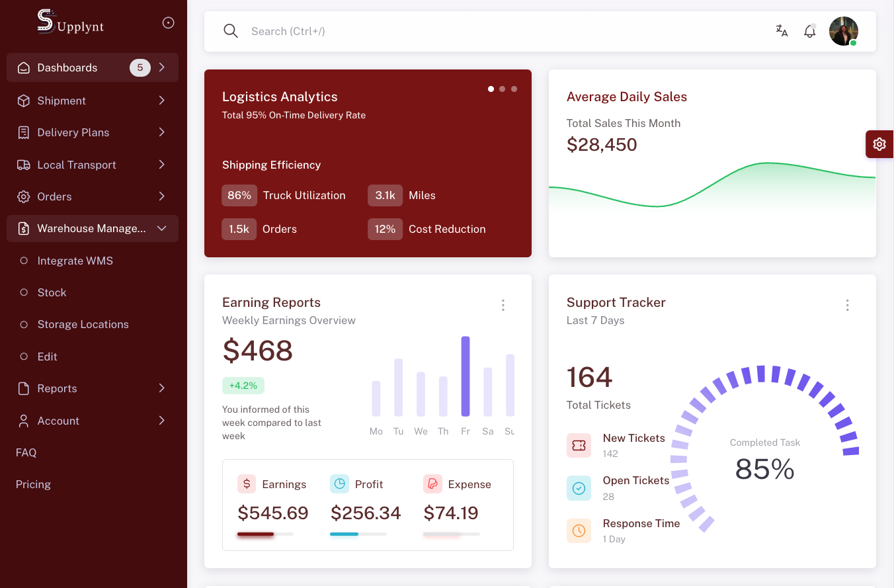Click the 1.5k Orders badge
The image size is (894, 588).
click(239, 229)
